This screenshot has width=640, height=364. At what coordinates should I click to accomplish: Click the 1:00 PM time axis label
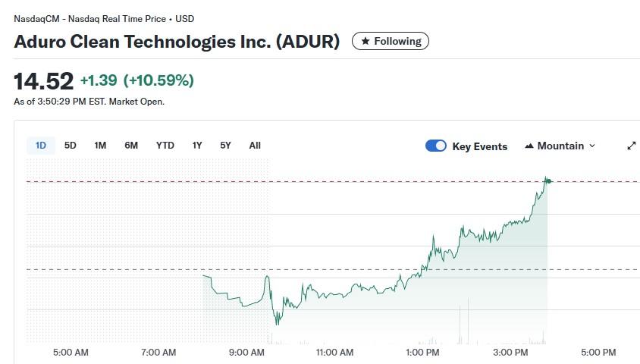coord(422,352)
